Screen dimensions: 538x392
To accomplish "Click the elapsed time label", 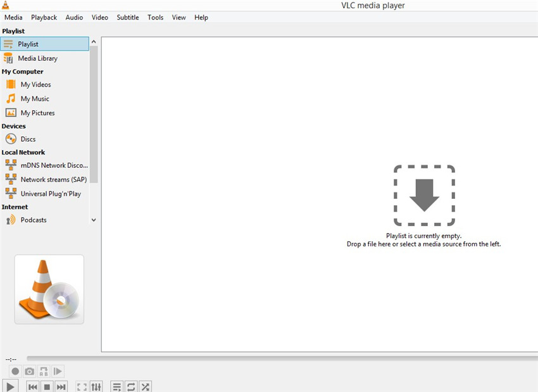I will pos(11,360).
